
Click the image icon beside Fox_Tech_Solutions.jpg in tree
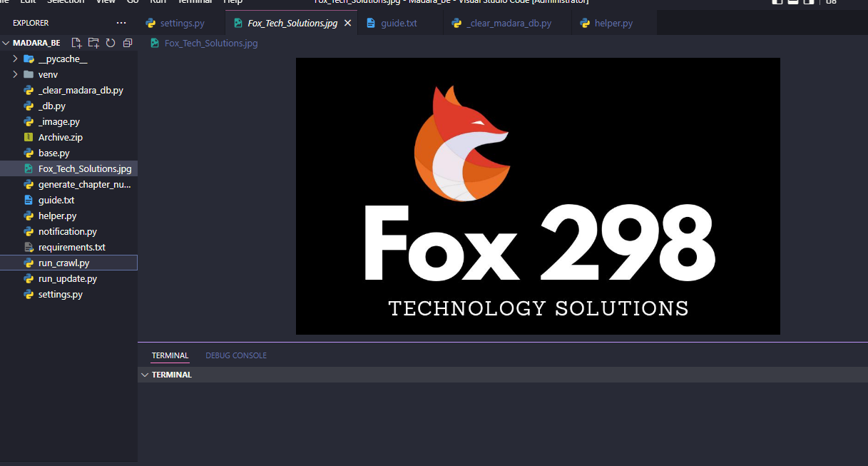click(x=29, y=168)
